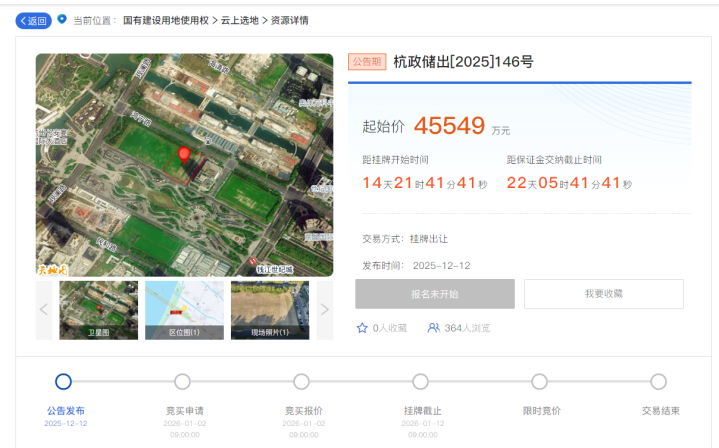719x448 pixels.
Task: Click the star favorites icon
Action: click(362, 328)
